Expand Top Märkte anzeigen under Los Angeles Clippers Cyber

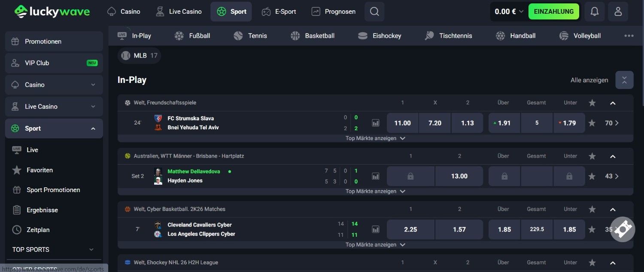pyautogui.click(x=375, y=244)
